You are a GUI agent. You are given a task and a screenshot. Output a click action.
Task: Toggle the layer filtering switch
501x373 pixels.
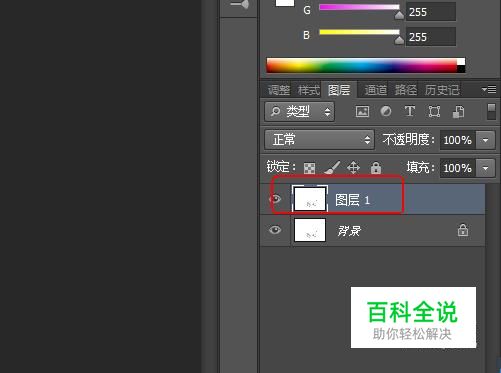[491, 111]
